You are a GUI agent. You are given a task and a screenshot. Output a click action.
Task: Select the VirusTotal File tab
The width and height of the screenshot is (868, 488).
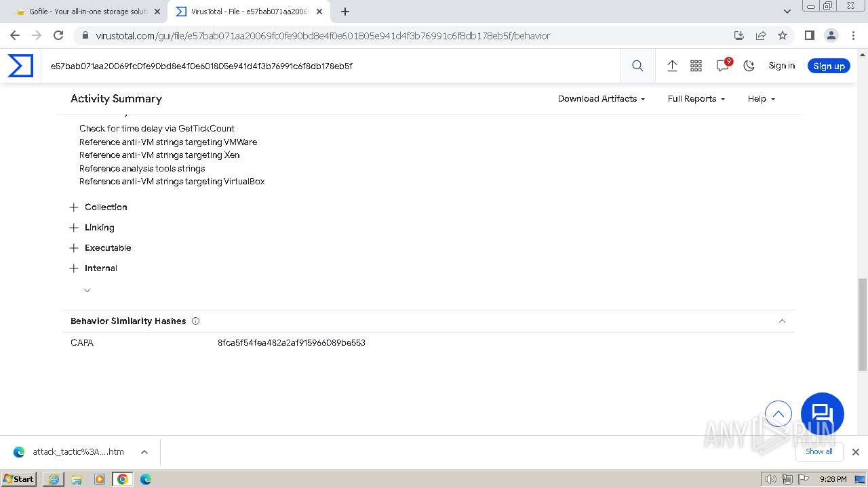tap(248, 12)
